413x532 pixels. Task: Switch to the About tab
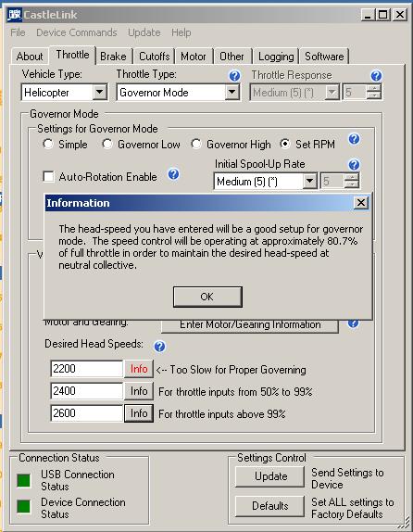point(30,57)
